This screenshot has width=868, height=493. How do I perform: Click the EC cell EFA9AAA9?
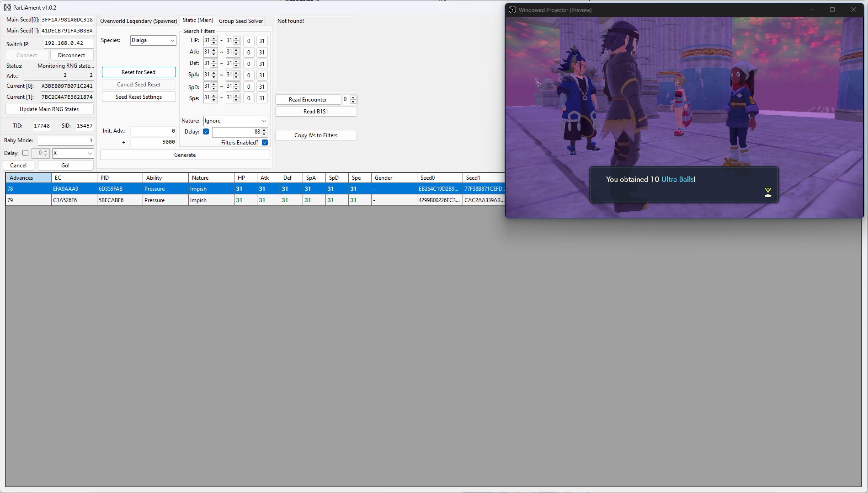coord(74,189)
